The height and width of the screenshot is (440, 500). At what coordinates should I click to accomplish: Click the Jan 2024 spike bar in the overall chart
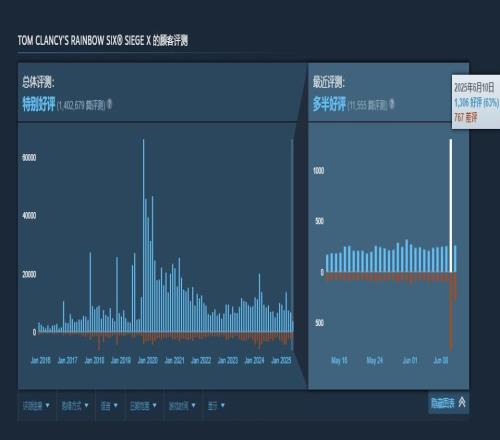pos(259,303)
